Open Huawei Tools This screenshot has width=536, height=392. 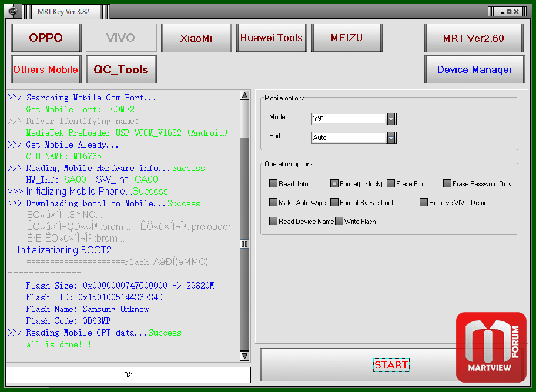click(272, 38)
